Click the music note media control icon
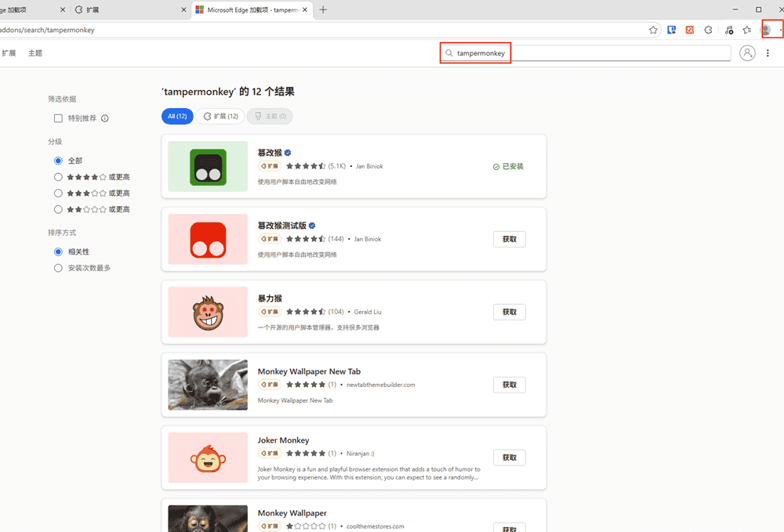The image size is (784, 532). tap(728, 30)
